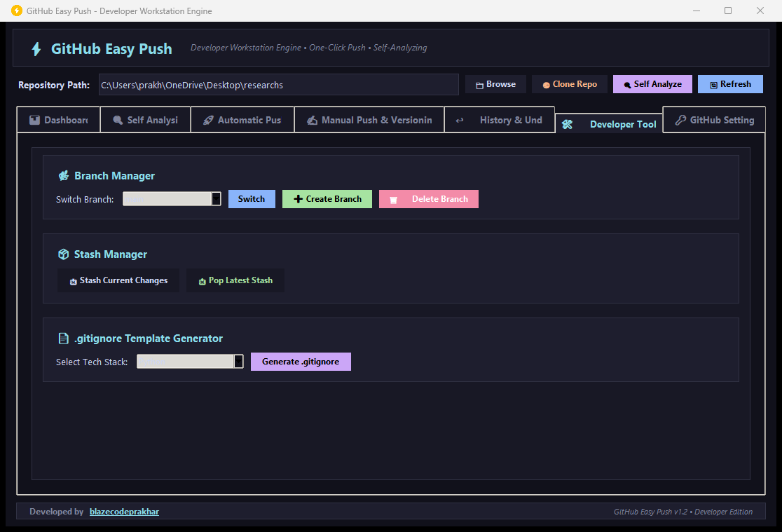Click the .gitignore document icon
Screen dimensions: 782x532
tap(63, 339)
